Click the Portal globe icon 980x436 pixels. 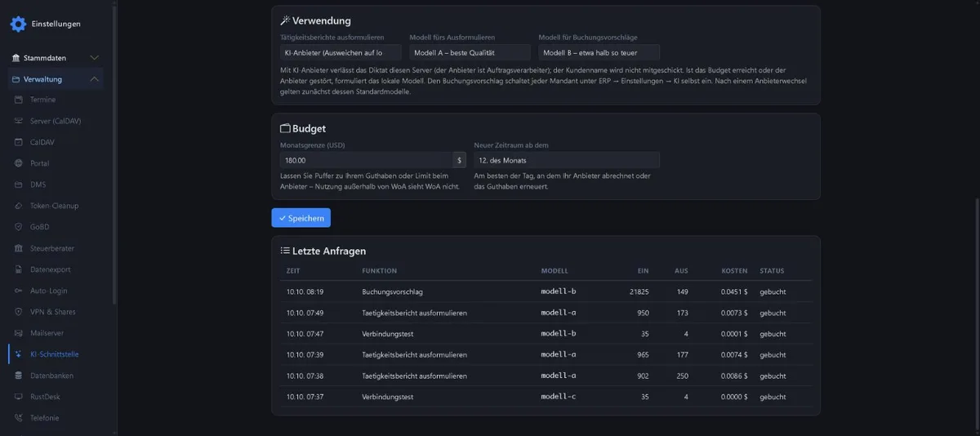pos(20,163)
